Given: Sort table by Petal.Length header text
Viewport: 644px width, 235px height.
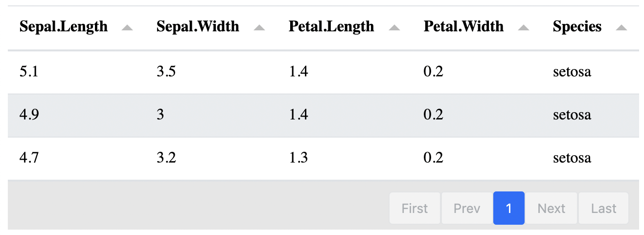Looking at the screenshot, I should point(331,26).
